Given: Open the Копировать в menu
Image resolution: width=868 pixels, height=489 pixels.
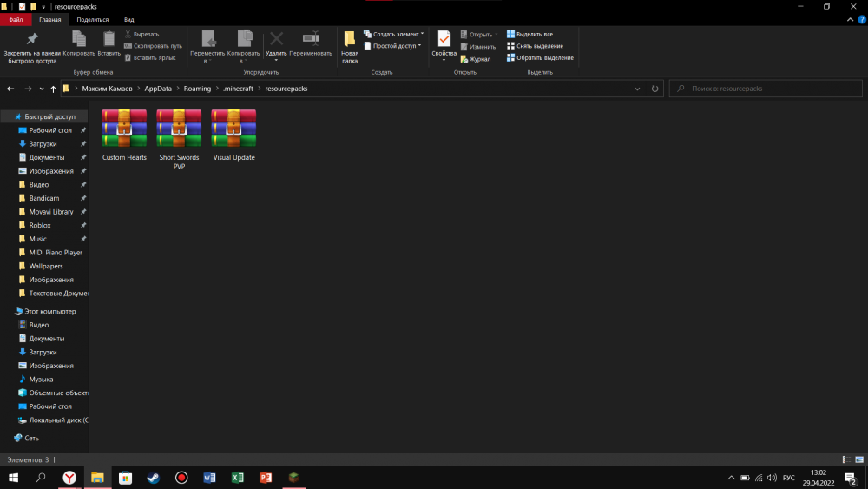Looking at the screenshot, I should pyautogui.click(x=243, y=47).
